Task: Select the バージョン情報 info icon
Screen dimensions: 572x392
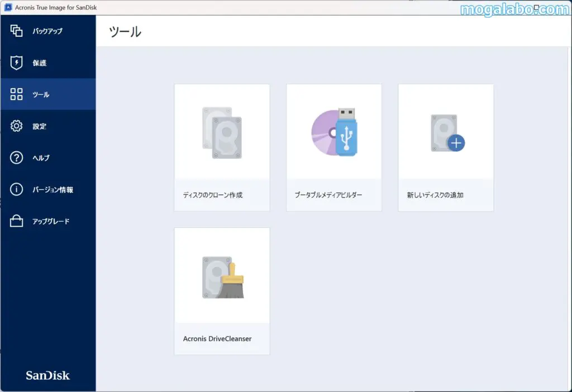Action: 17,189
